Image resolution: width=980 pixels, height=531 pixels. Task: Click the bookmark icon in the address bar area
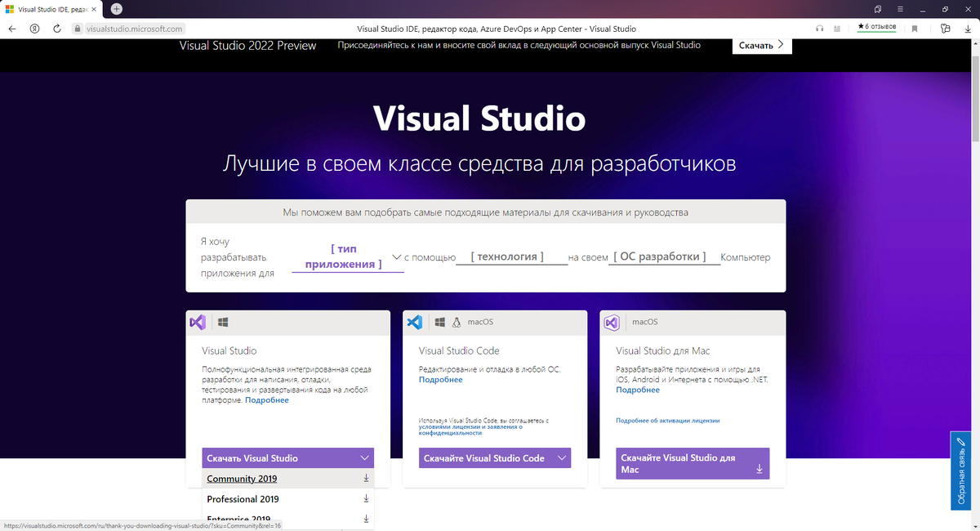pyautogui.click(x=914, y=28)
